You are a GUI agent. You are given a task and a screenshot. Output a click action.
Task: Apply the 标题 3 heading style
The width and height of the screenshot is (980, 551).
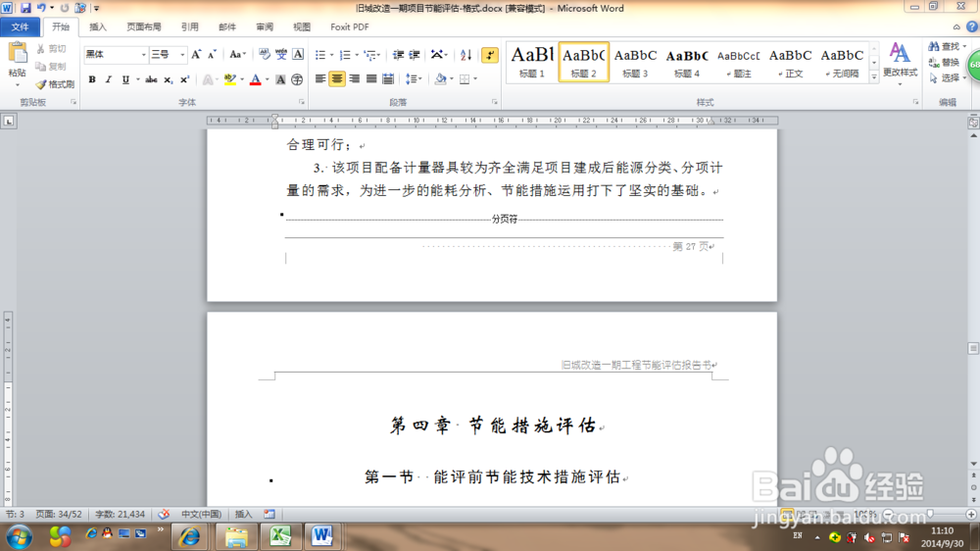[x=635, y=62]
